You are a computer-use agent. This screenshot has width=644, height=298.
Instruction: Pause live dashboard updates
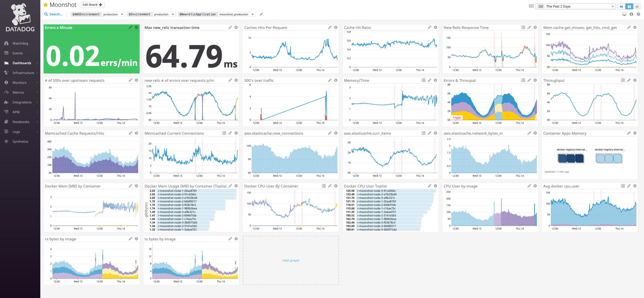pos(629,6)
